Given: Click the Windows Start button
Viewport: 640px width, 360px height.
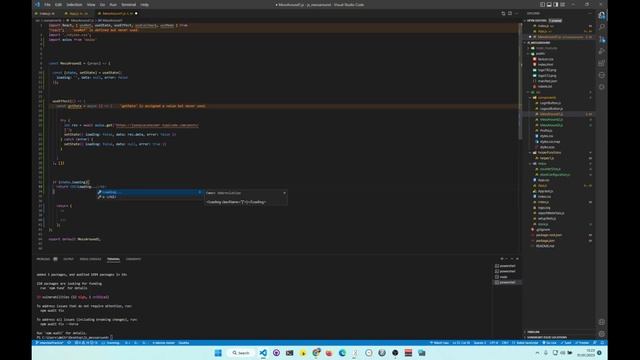Looking at the screenshot, I should (218, 353).
